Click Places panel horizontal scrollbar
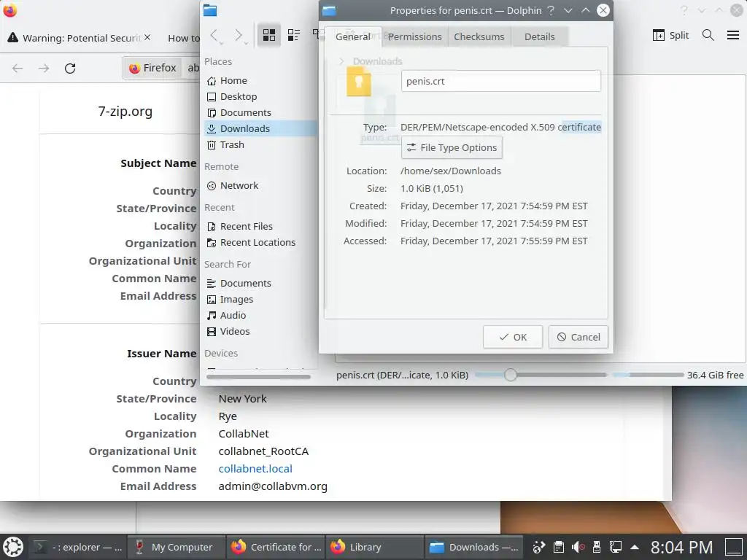Screen dimensions: 747x560 [259, 377]
